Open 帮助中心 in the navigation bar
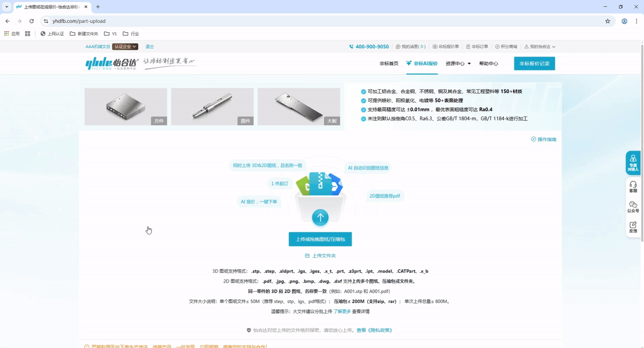The width and height of the screenshot is (644, 348). [x=489, y=64]
